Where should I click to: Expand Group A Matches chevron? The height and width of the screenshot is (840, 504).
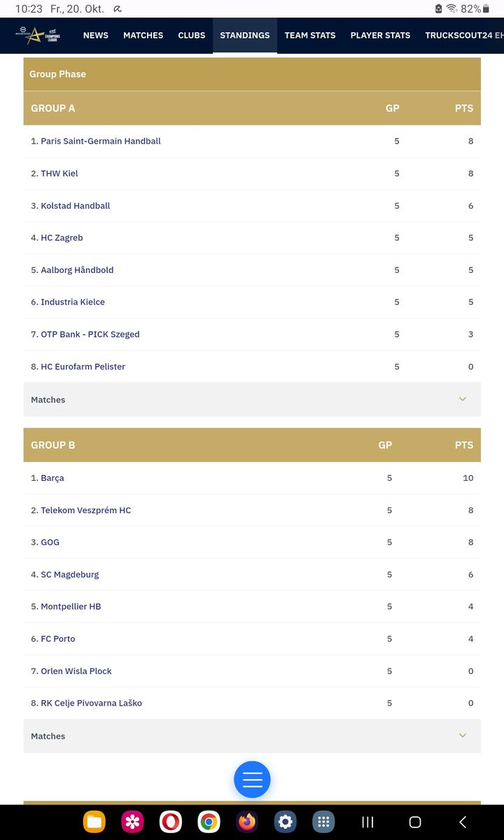click(x=462, y=399)
